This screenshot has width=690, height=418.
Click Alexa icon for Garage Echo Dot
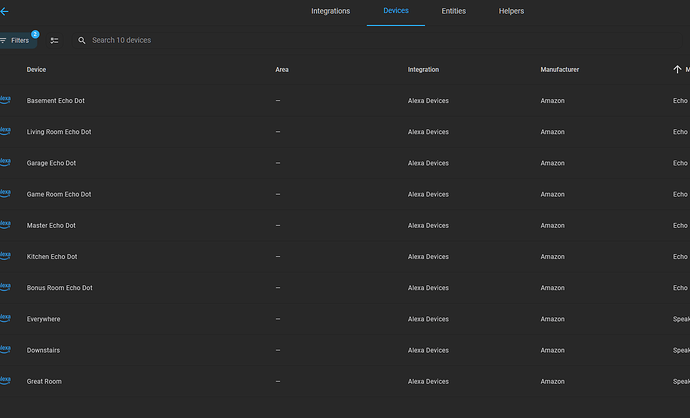pos(5,162)
